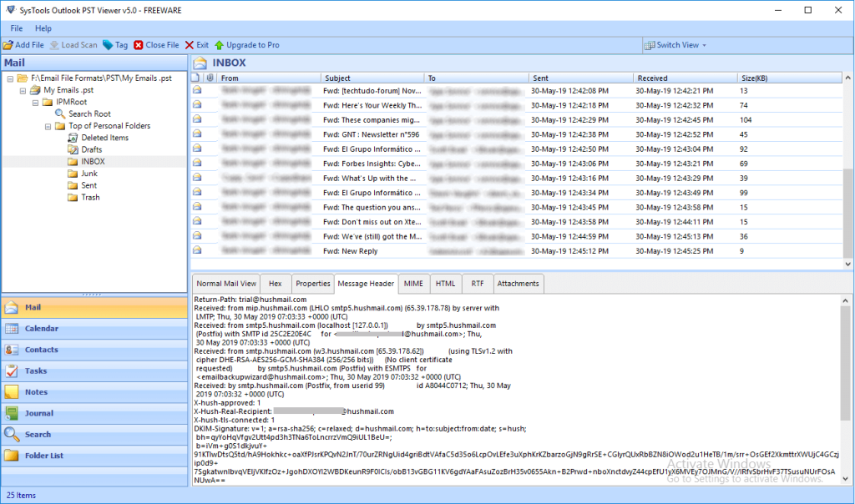Sort emails by the Received column
Screen dimensions: 855x504
pyautogui.click(x=685, y=78)
